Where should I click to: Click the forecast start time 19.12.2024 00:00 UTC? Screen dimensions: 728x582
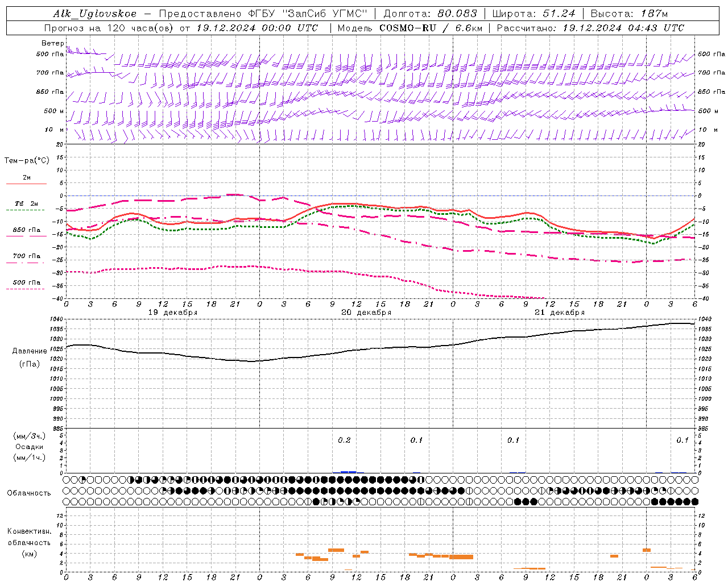258,28
